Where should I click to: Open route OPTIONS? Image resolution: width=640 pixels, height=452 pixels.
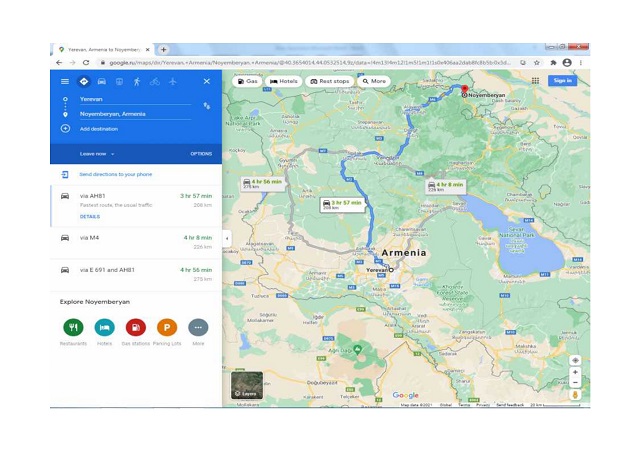(x=201, y=154)
